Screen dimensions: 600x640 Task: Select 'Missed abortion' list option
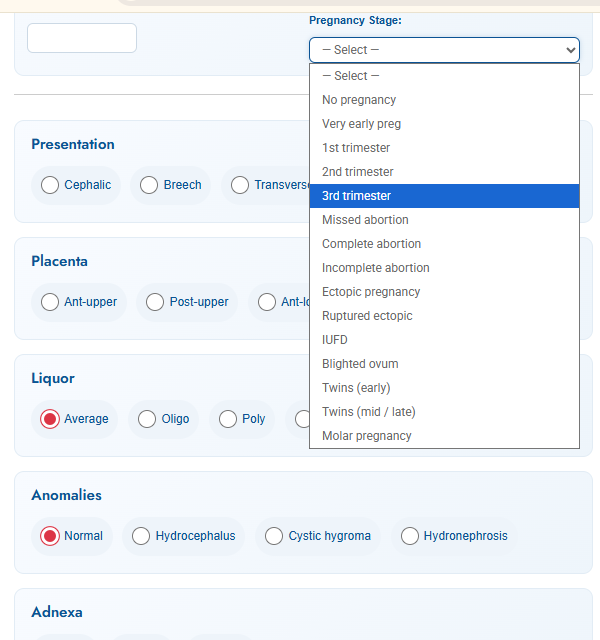444,220
